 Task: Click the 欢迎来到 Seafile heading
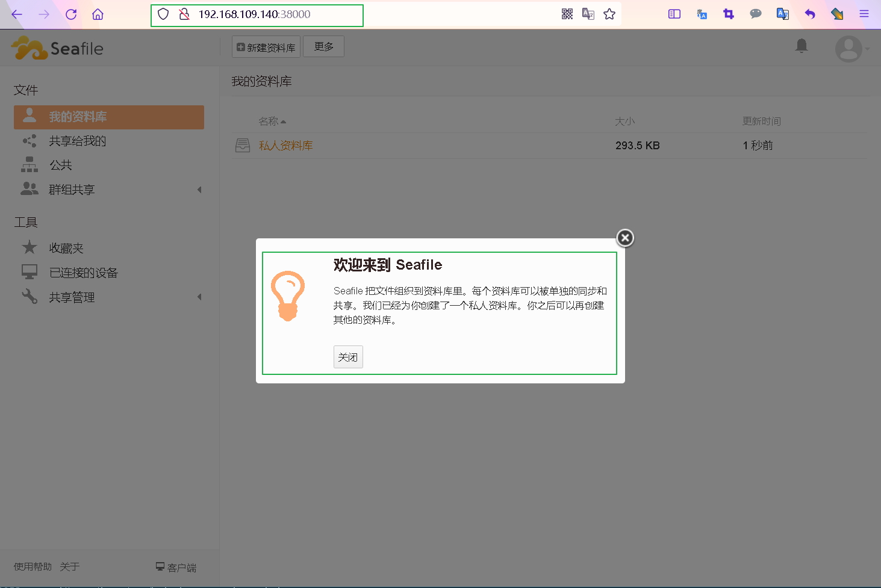(388, 265)
